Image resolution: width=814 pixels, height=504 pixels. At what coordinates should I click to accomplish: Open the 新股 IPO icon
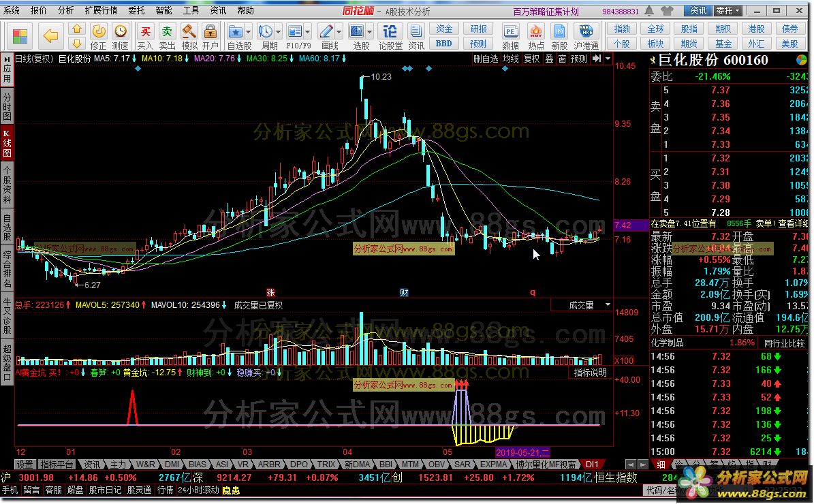click(559, 31)
